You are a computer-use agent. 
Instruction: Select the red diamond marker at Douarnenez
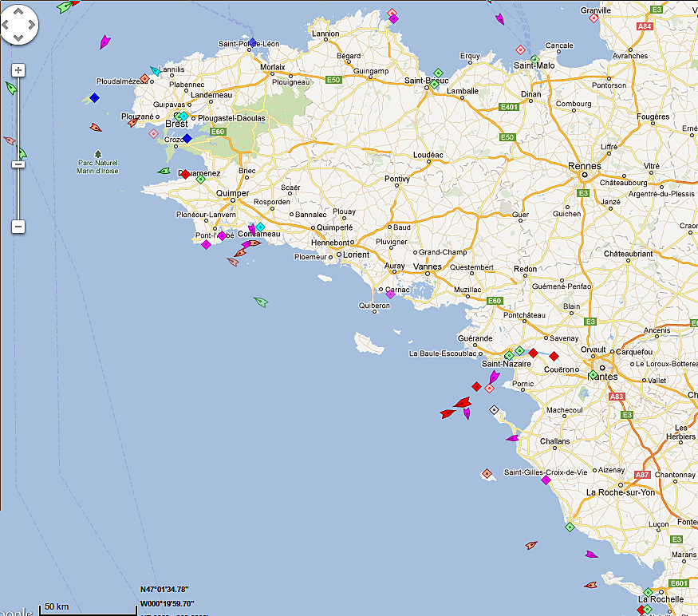186,174
